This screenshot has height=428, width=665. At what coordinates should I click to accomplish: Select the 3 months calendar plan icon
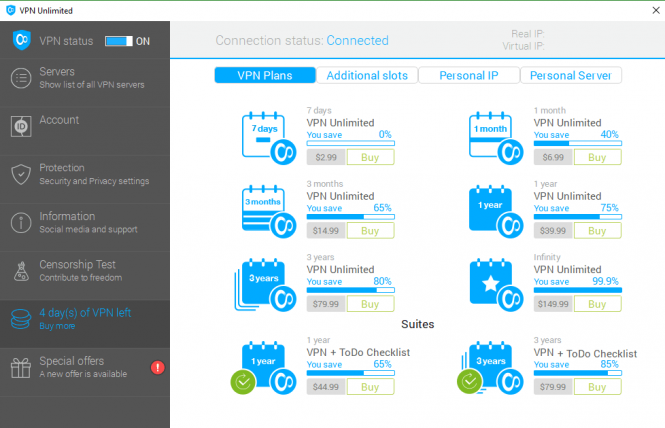pyautogui.click(x=268, y=211)
